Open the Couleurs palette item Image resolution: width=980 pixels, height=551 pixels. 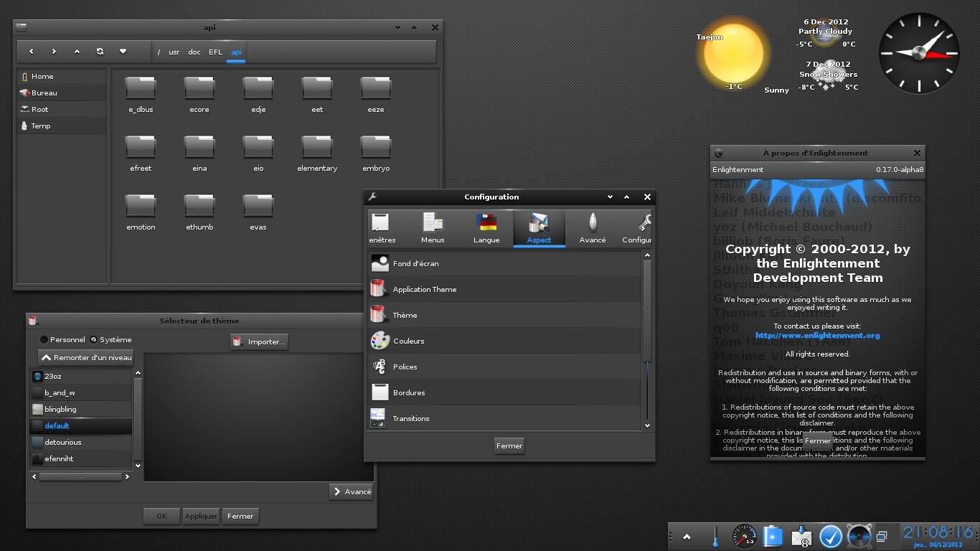pos(408,341)
